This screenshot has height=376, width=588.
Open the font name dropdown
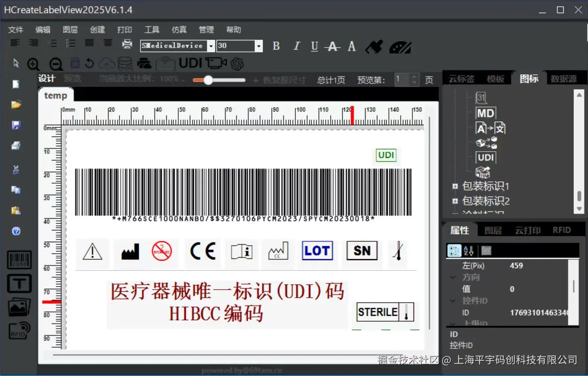click(211, 46)
